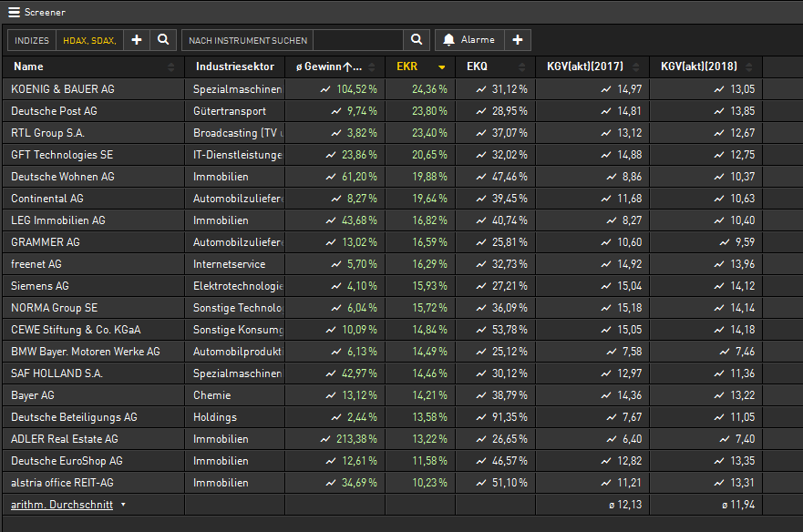This screenshot has width=803, height=532.
Task: Toggle the sort arrows on the Industriesektor column
Action: (x=279, y=67)
